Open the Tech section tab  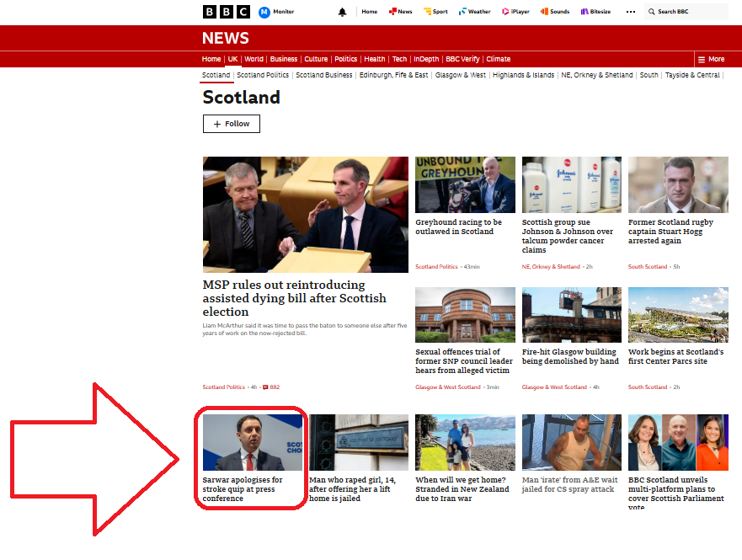399,59
